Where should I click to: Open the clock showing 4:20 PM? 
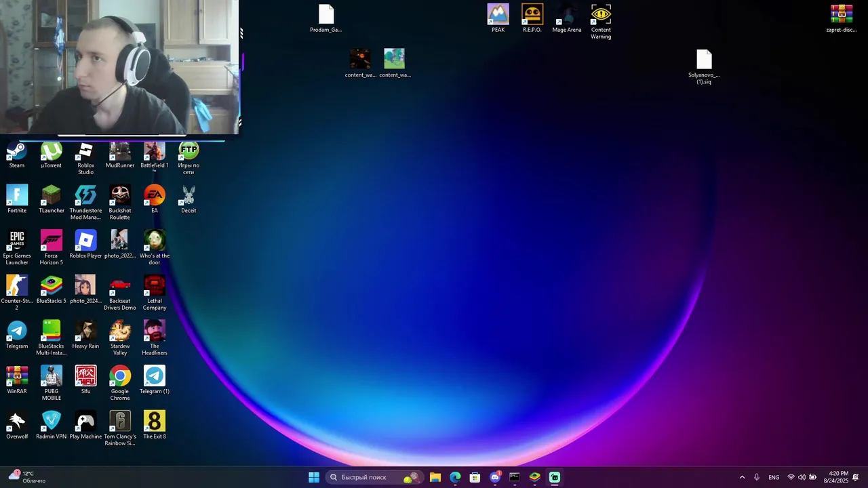pyautogui.click(x=836, y=477)
